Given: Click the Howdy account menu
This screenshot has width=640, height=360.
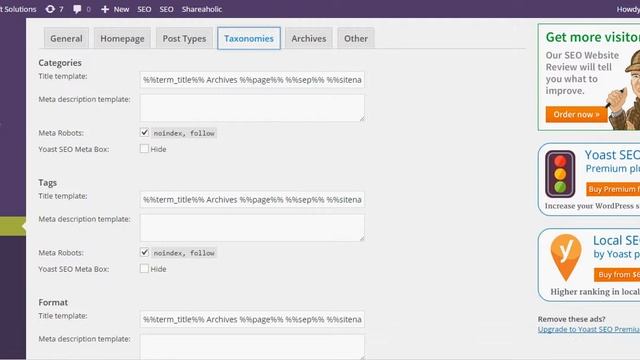Looking at the screenshot, I should [x=628, y=9].
